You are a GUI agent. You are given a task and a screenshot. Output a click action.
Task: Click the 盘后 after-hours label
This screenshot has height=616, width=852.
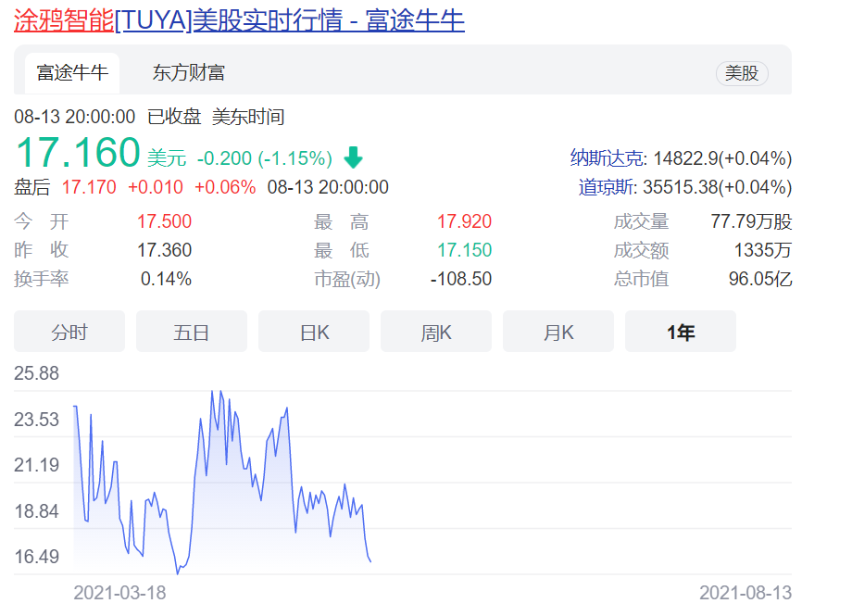click(32, 187)
